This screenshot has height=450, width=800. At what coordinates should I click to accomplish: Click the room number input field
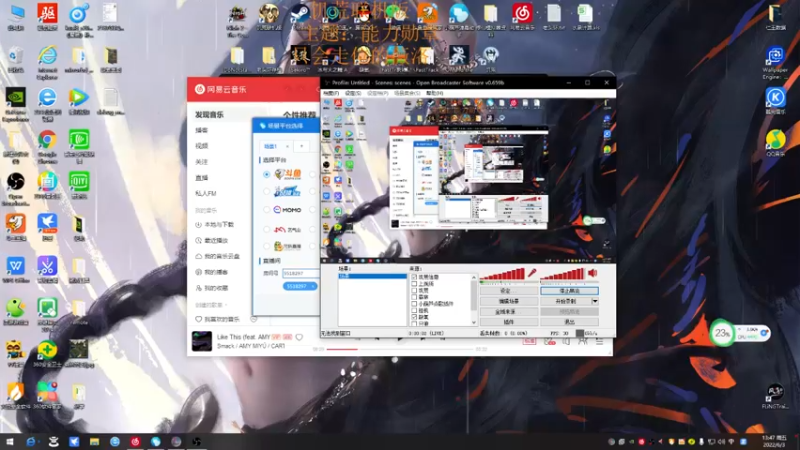point(301,273)
